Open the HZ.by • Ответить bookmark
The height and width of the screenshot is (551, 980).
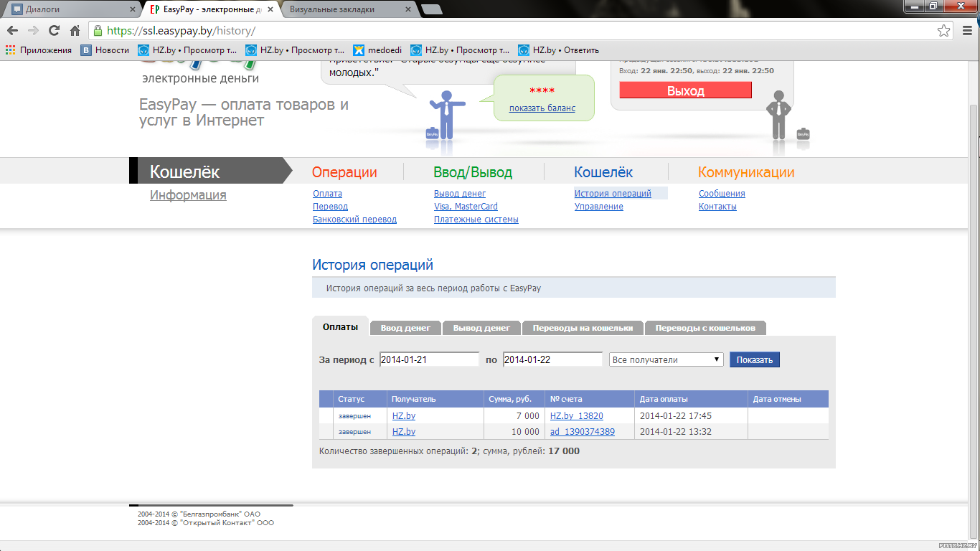558,50
